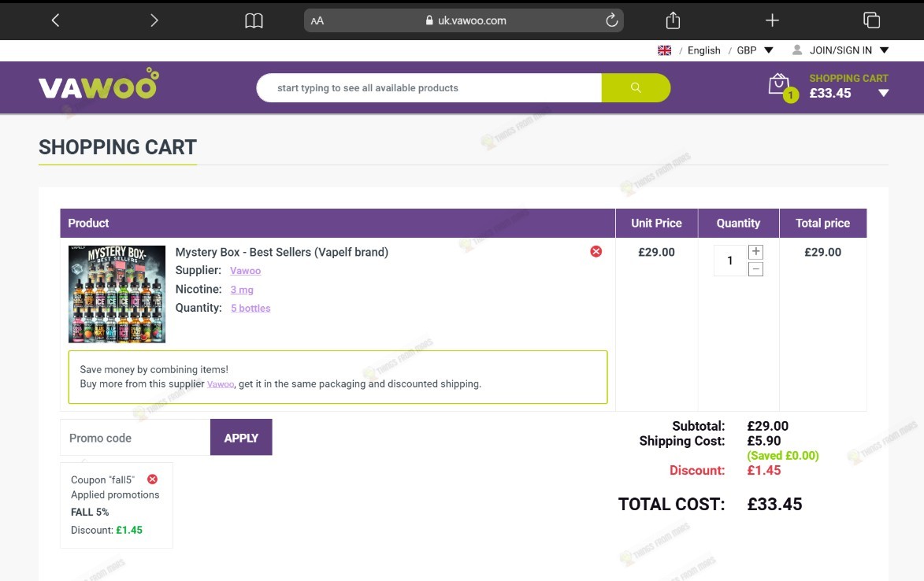This screenshot has height=581, width=924.
Task: Click the Shipping Cost £5.90 value
Action: coord(764,441)
